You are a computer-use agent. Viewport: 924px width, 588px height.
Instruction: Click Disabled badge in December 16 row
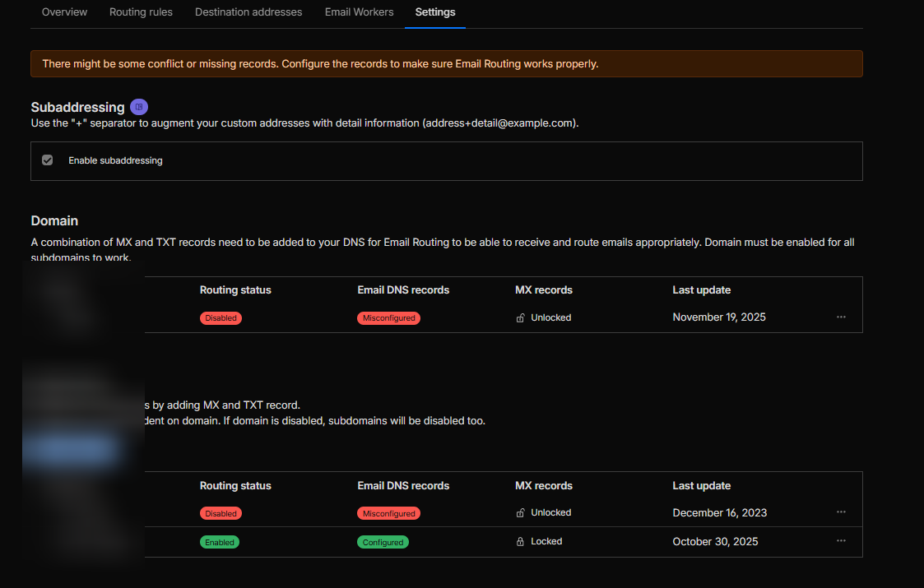(221, 513)
